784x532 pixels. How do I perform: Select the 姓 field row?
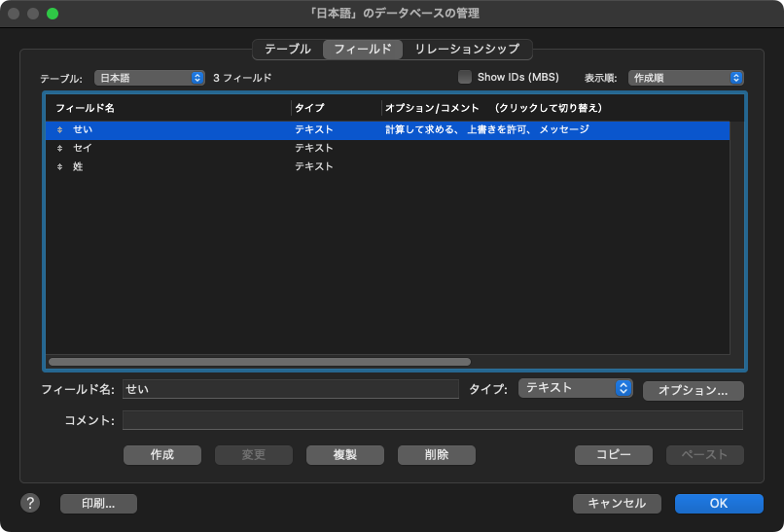pyautogui.click(x=387, y=167)
